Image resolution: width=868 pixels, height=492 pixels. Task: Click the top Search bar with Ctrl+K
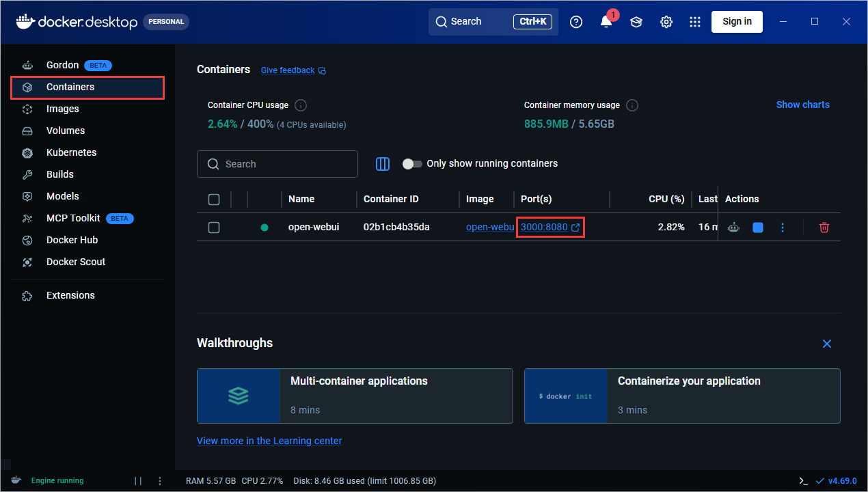coord(493,22)
